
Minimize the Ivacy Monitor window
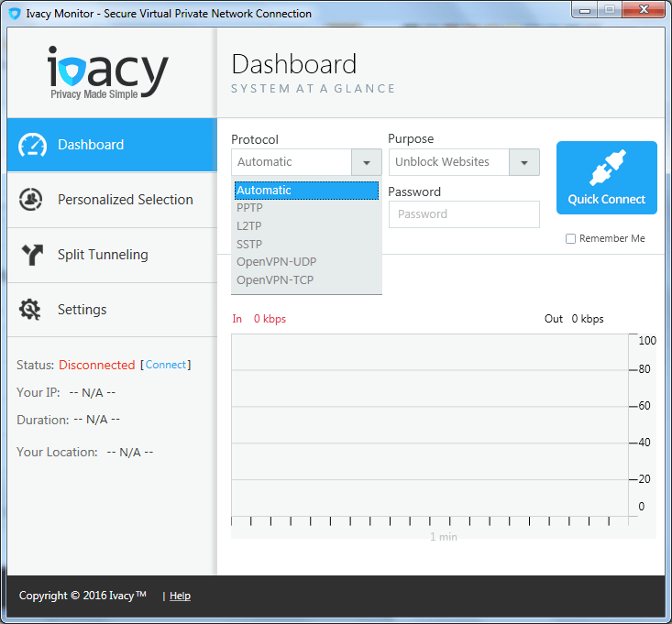tap(585, 10)
